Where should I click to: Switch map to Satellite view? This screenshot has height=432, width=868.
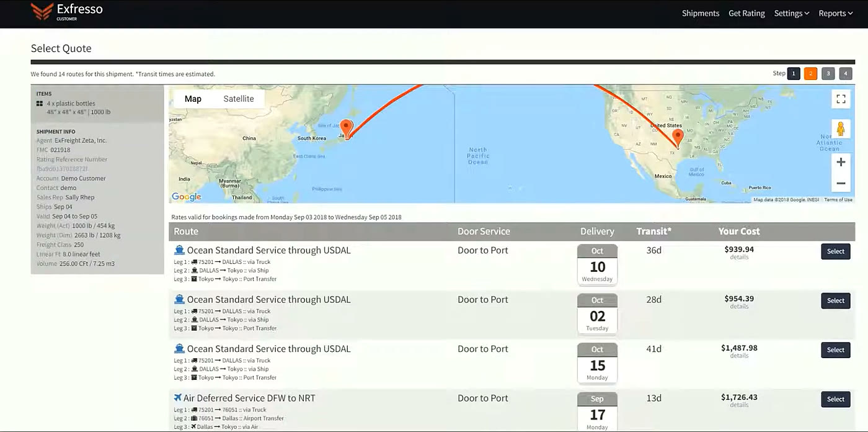click(239, 99)
